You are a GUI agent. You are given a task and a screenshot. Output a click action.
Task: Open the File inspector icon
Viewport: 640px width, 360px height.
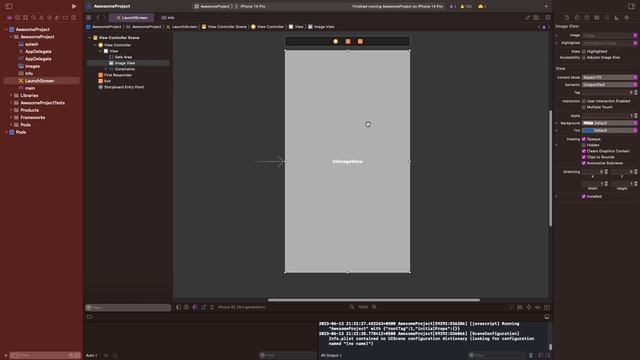tap(567, 18)
